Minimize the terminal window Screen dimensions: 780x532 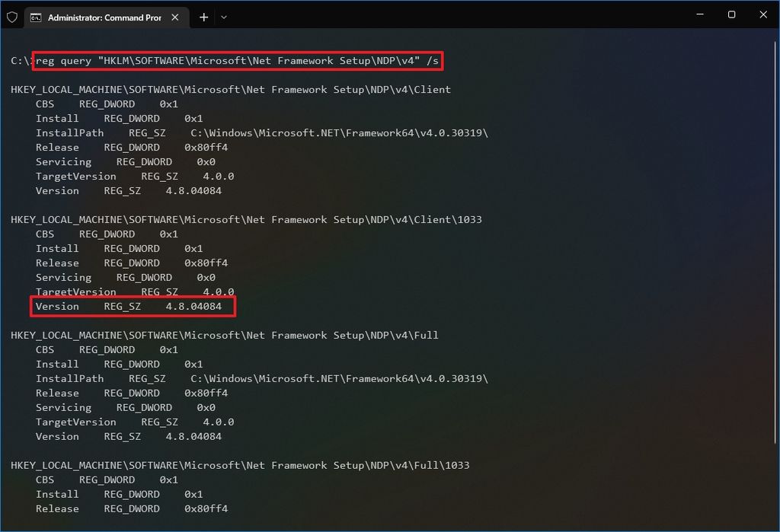point(700,14)
